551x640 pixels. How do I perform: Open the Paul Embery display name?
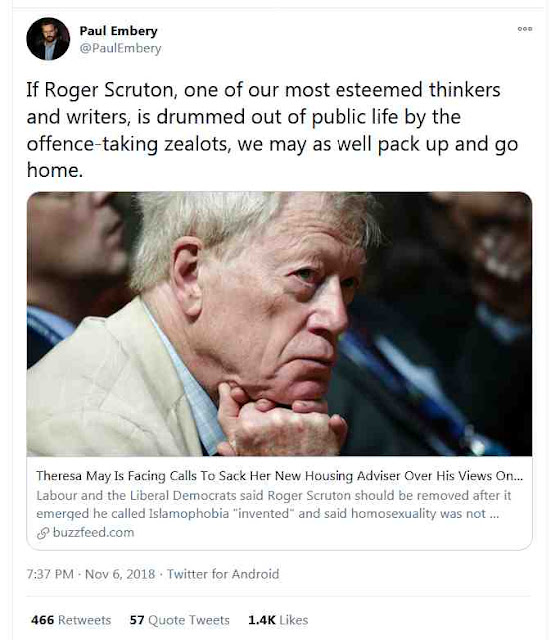[x=118, y=31]
